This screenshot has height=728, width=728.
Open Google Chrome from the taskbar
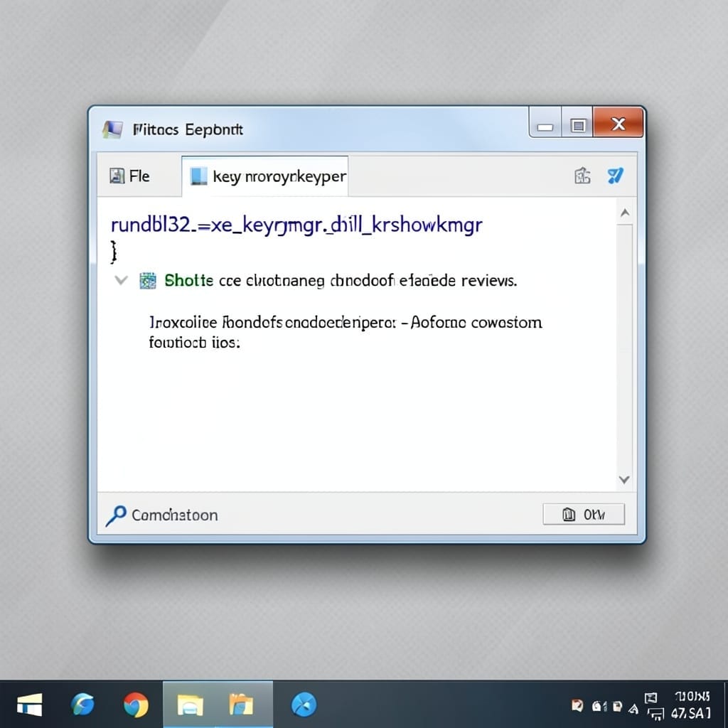(x=136, y=705)
